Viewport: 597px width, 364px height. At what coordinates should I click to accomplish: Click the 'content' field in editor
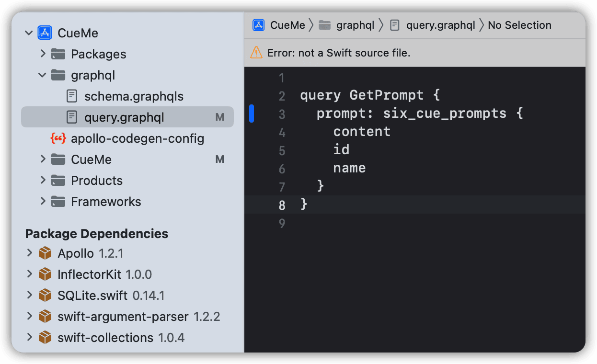click(362, 132)
